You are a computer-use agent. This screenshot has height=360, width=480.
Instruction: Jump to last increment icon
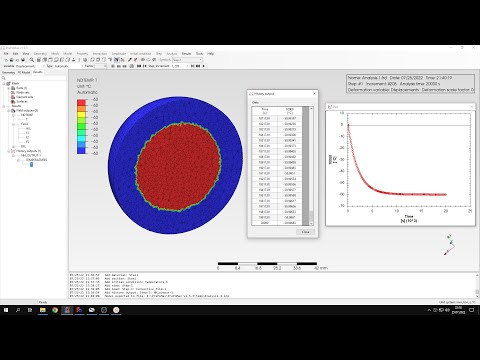click(x=198, y=66)
